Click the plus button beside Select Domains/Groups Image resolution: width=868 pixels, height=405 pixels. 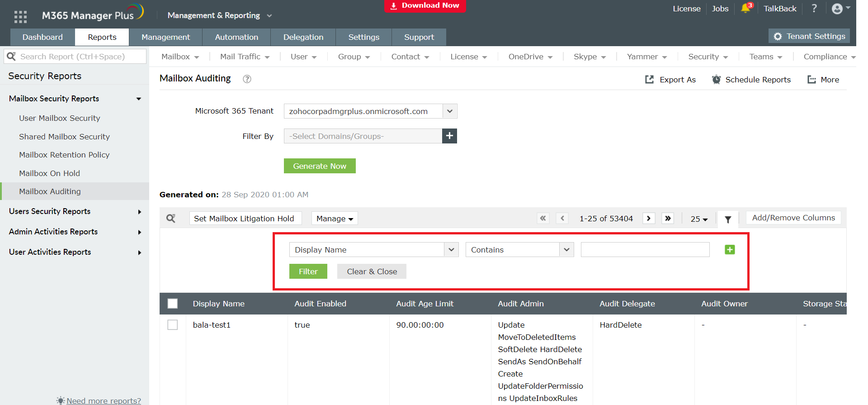coord(449,136)
